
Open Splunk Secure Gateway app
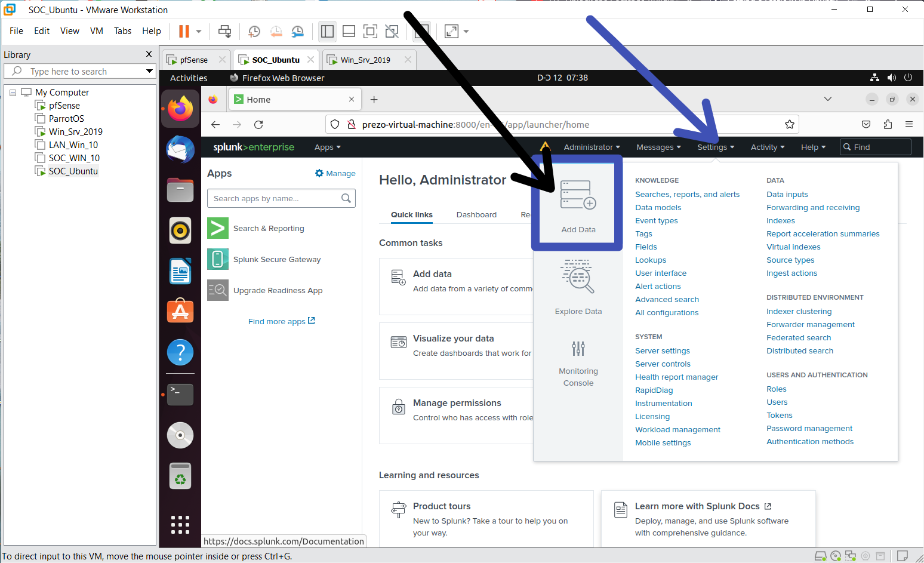tap(277, 260)
